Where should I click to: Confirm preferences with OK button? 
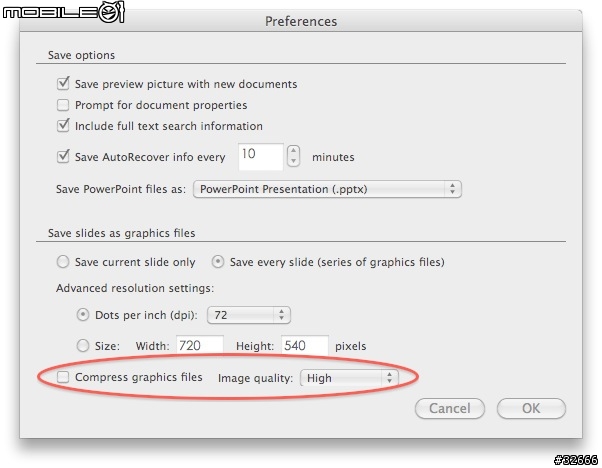pos(531,408)
